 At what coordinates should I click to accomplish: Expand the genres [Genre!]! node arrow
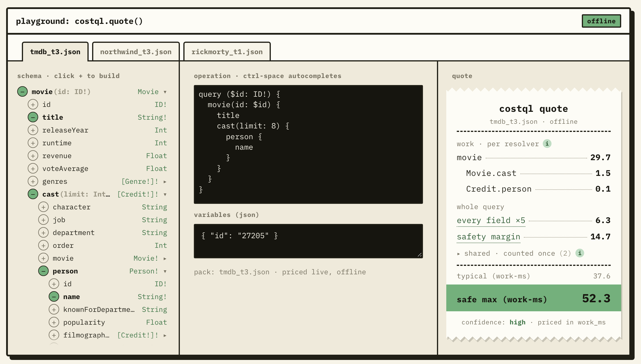click(165, 182)
